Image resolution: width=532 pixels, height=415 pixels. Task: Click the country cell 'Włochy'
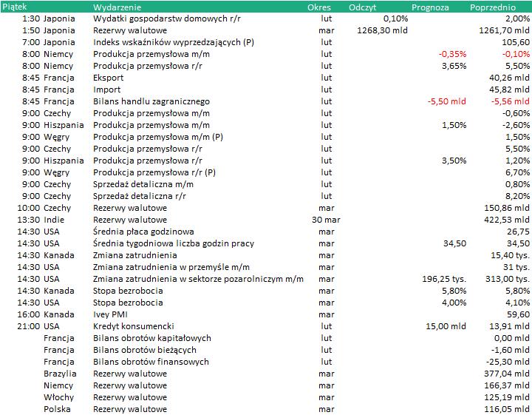click(x=58, y=397)
